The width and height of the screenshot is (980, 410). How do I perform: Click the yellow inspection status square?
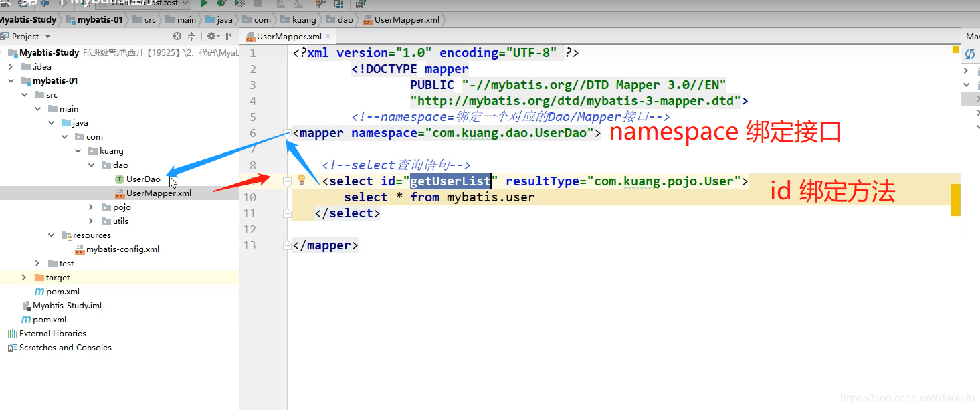tap(955, 49)
